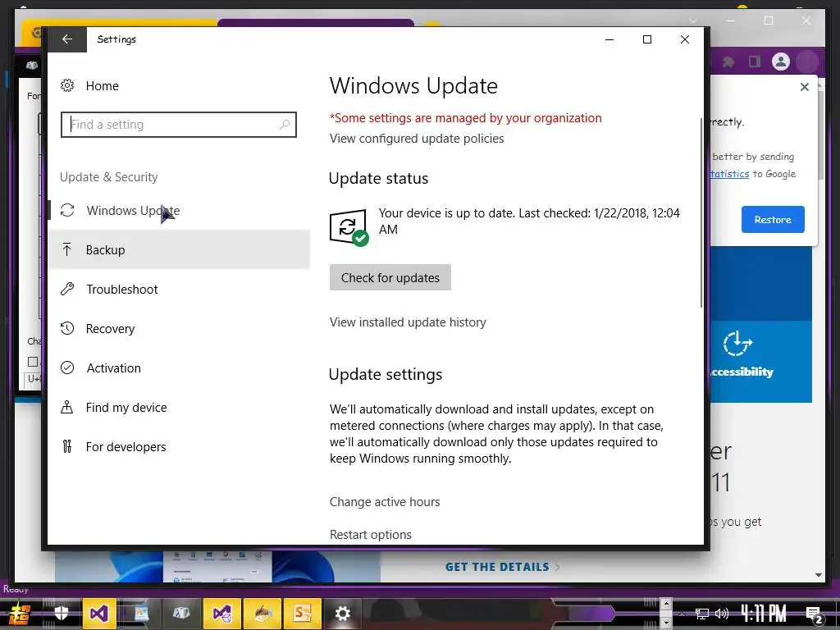840x630 pixels.
Task: Open browser profile avatar icon
Action: (781, 62)
